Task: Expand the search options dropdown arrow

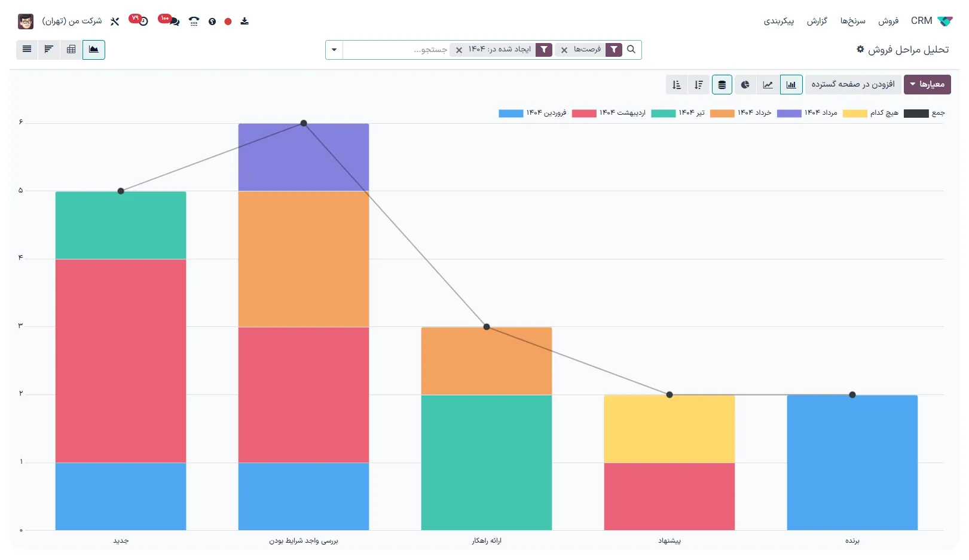Action: point(334,50)
